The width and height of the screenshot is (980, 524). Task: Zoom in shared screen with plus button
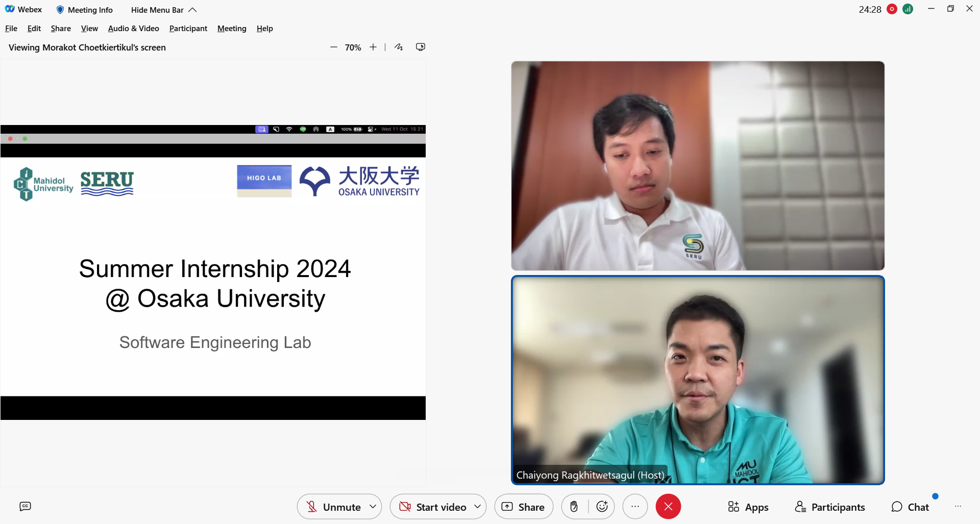(x=373, y=47)
